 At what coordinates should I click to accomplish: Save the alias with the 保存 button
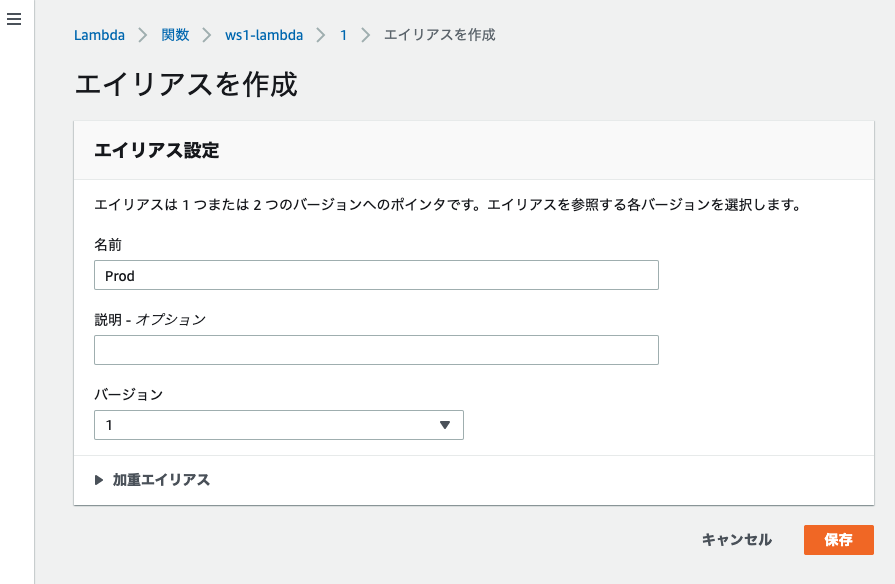(838, 540)
